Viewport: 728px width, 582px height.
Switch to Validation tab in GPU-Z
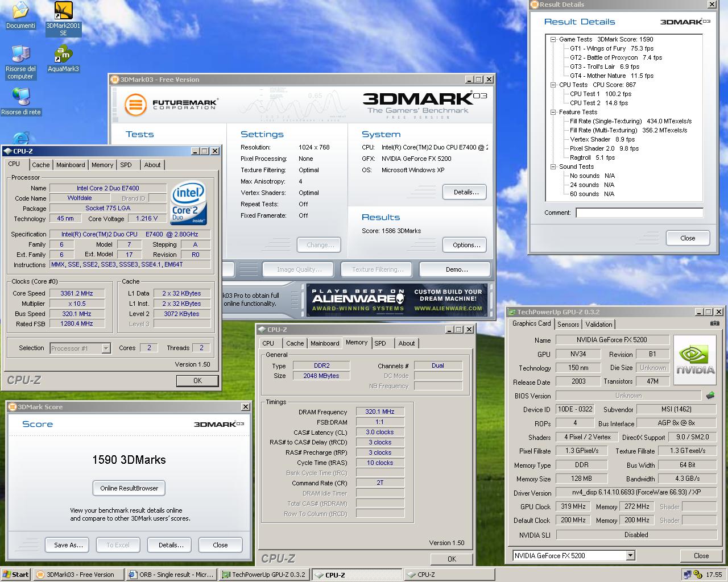pos(599,325)
